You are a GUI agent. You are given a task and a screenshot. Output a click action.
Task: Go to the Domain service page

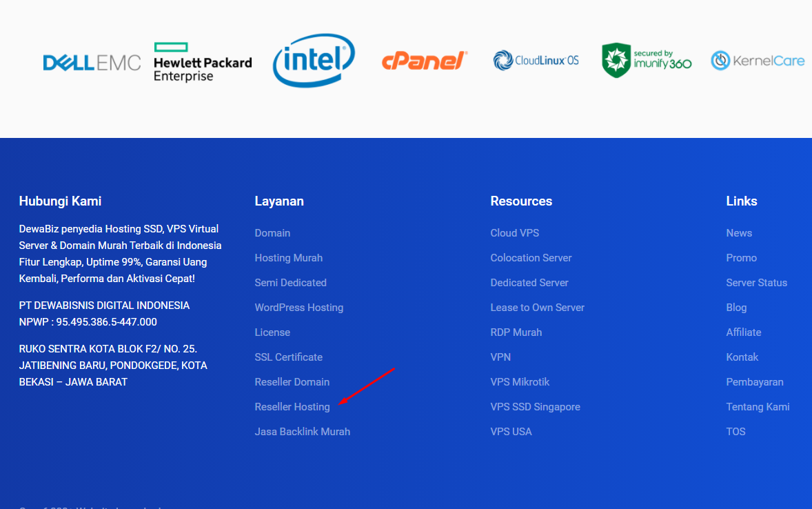[x=272, y=233]
